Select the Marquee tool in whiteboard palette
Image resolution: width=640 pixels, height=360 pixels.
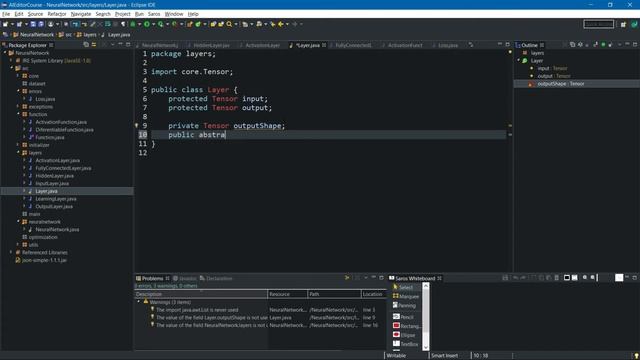pos(406,296)
